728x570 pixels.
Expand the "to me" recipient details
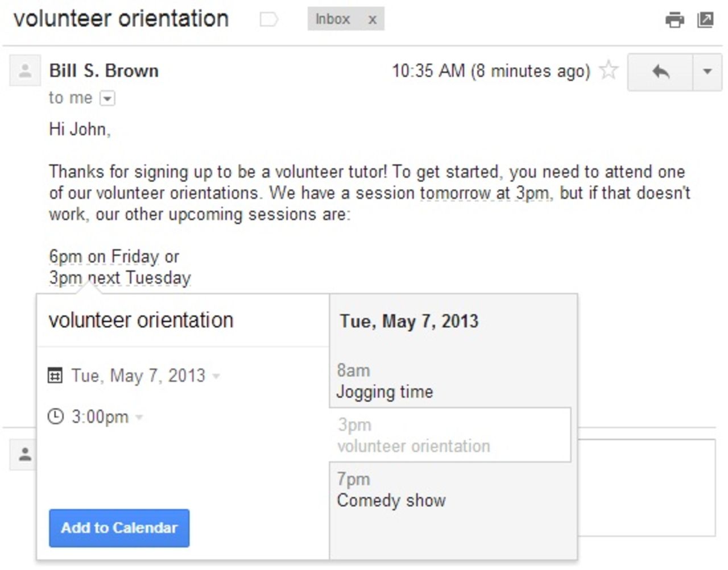pos(108,98)
